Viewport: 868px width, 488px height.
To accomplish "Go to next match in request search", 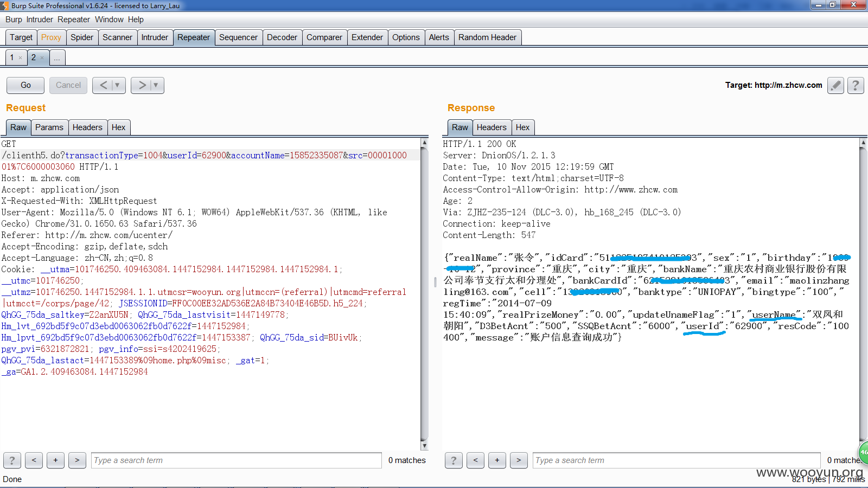I will [77, 460].
